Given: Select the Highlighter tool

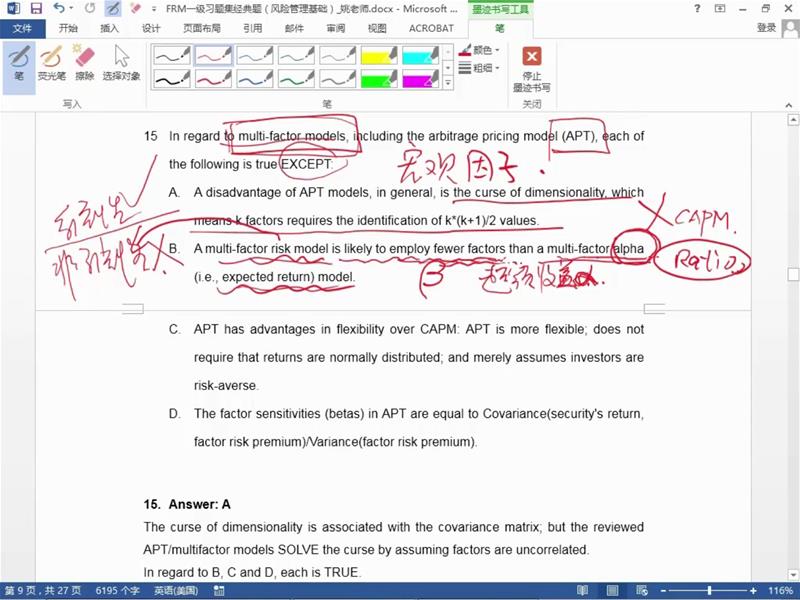Looking at the screenshot, I should pyautogui.click(x=51, y=63).
